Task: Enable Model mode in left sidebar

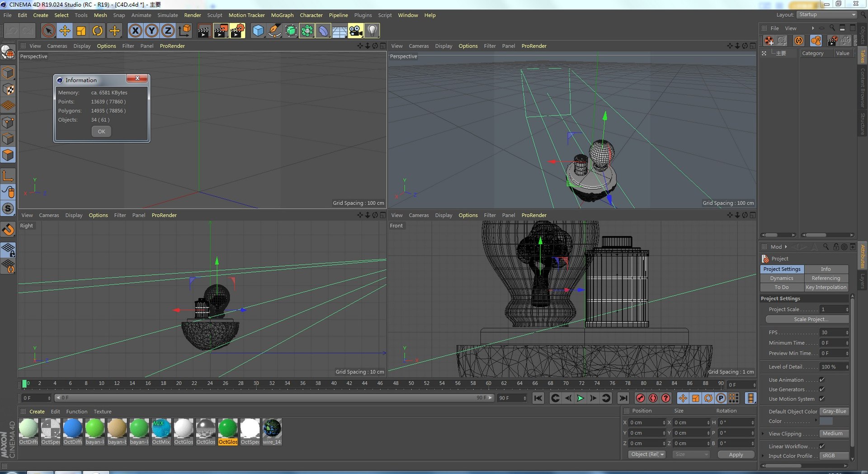Action: (8, 73)
